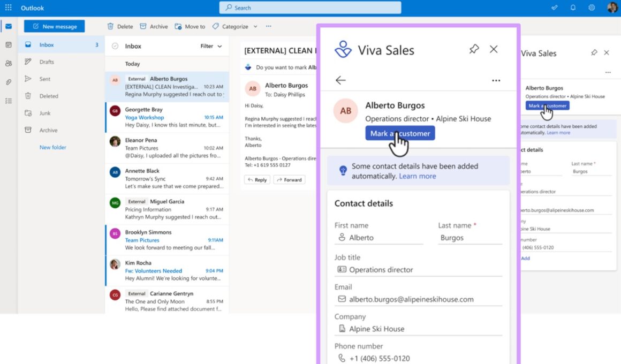Pin the large Viva Sales panel

click(x=474, y=49)
